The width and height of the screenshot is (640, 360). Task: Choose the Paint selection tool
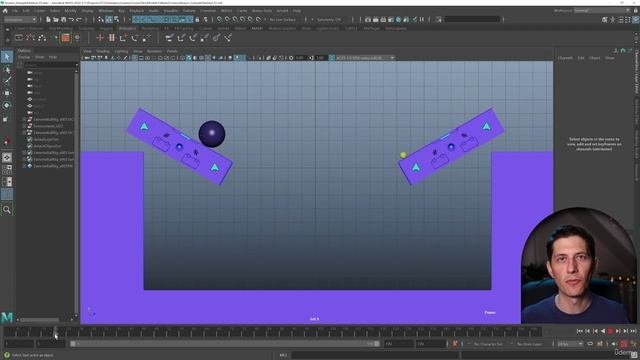point(7,81)
